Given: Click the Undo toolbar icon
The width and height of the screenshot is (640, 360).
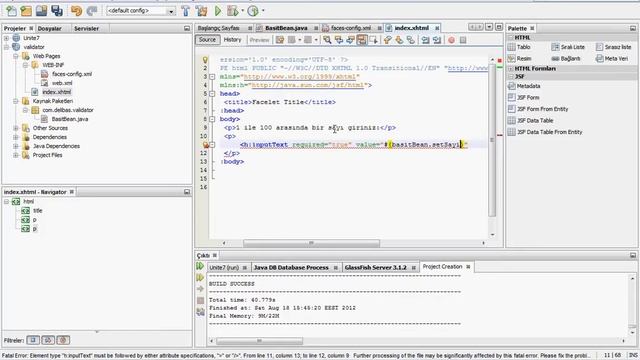Looking at the screenshot, I should coord(76,11).
